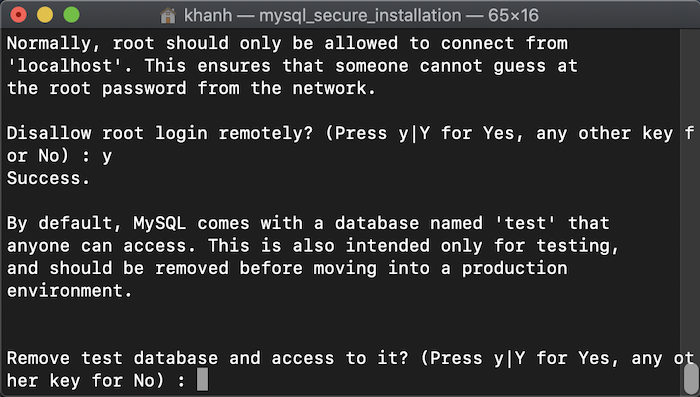Click the word 'Normally,' on the first line
This screenshot has height=397, width=700.
tap(54, 44)
